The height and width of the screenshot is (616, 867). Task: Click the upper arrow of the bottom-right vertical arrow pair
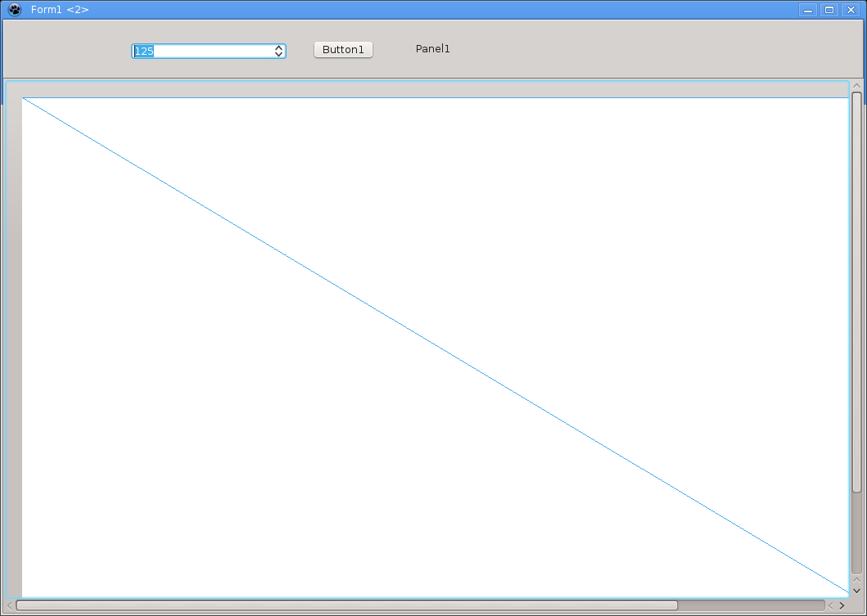[x=857, y=579]
